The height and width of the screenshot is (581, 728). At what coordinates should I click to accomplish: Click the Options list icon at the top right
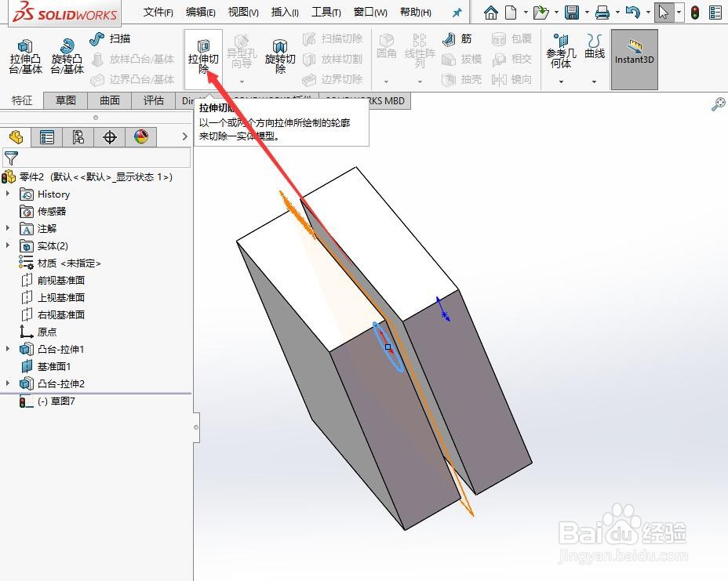715,13
